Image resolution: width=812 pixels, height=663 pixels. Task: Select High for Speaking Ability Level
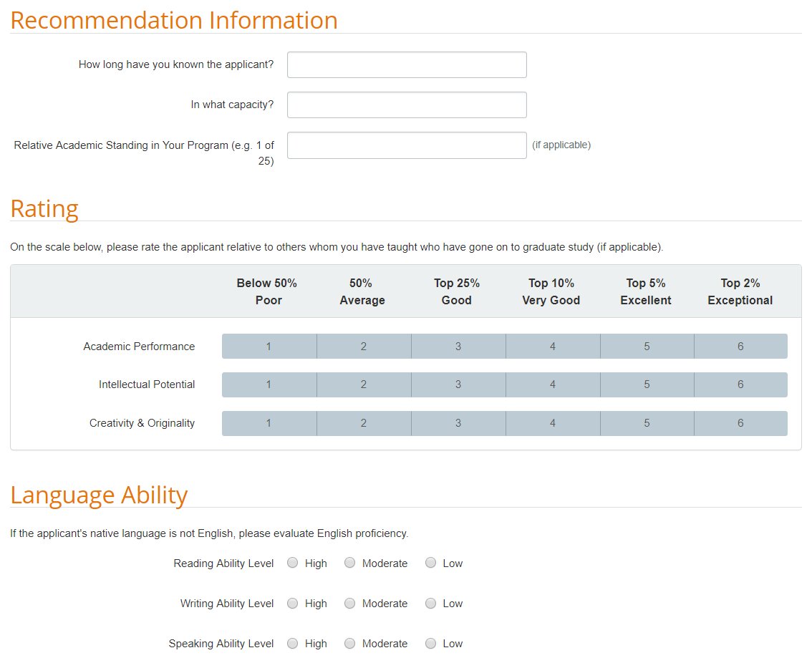pos(293,644)
